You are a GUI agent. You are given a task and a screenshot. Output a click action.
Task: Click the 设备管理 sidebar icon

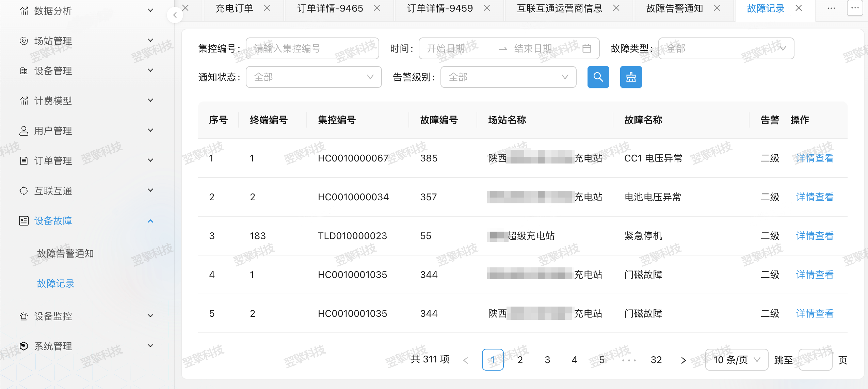click(x=23, y=71)
